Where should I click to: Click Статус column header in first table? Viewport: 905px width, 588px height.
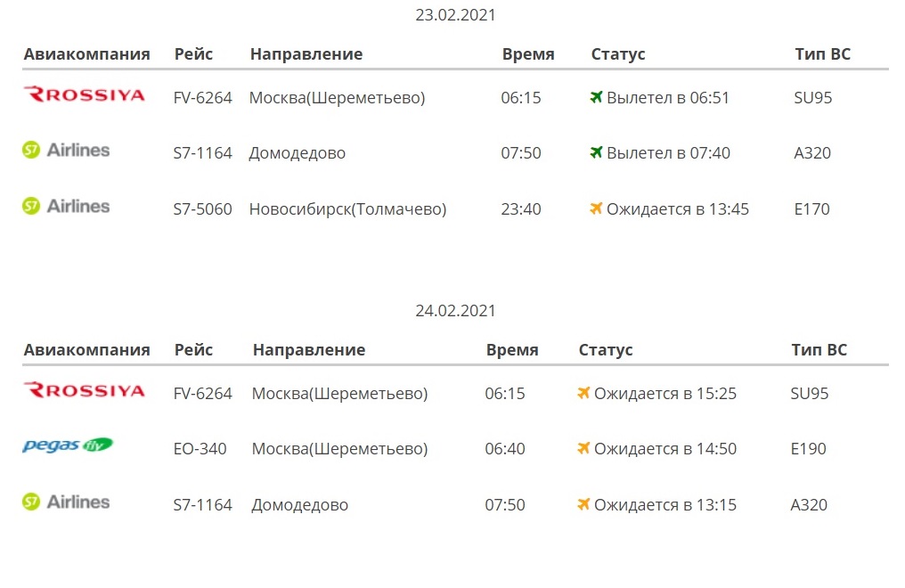tap(617, 54)
